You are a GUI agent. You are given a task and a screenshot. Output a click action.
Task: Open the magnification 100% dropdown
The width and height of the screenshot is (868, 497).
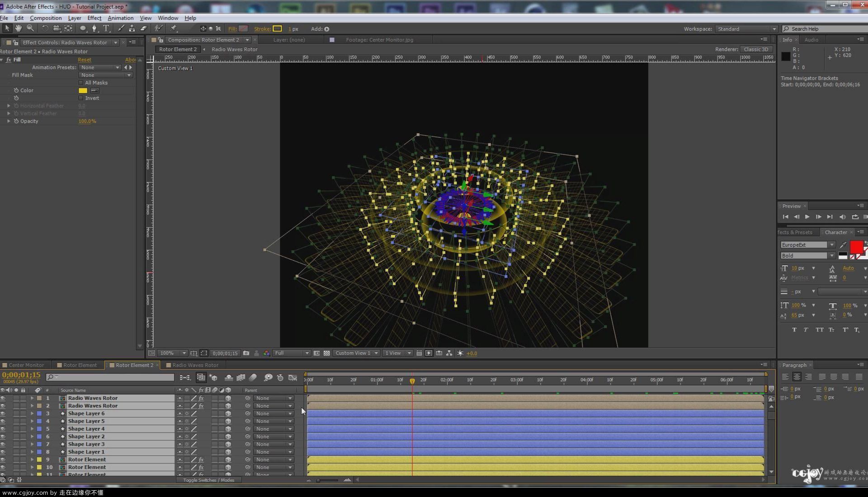(172, 353)
